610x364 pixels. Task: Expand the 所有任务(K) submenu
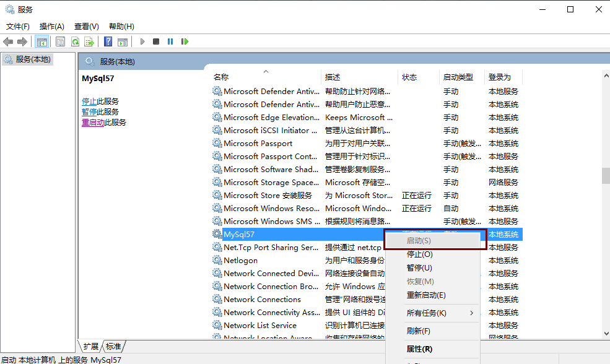432,313
